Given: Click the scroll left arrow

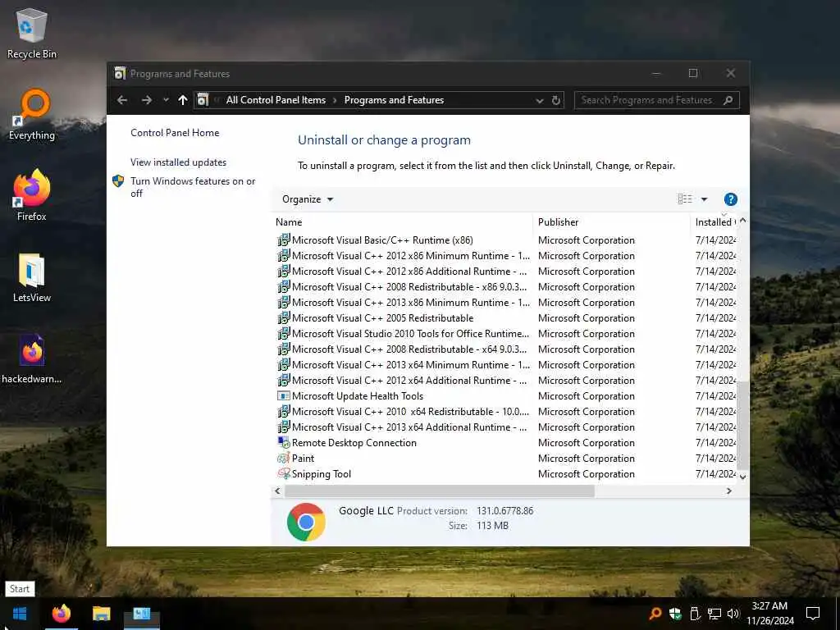Looking at the screenshot, I should 277,491.
